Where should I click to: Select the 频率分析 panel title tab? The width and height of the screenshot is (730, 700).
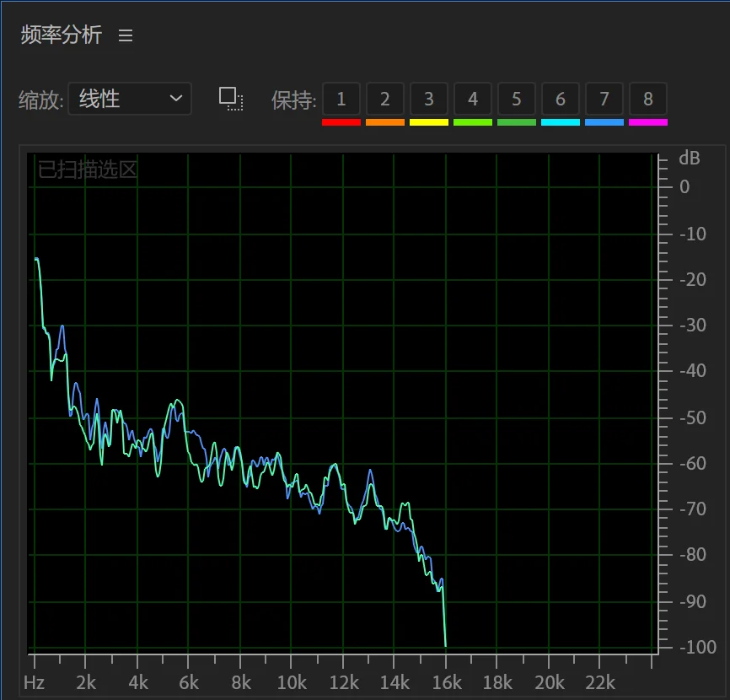(x=61, y=35)
